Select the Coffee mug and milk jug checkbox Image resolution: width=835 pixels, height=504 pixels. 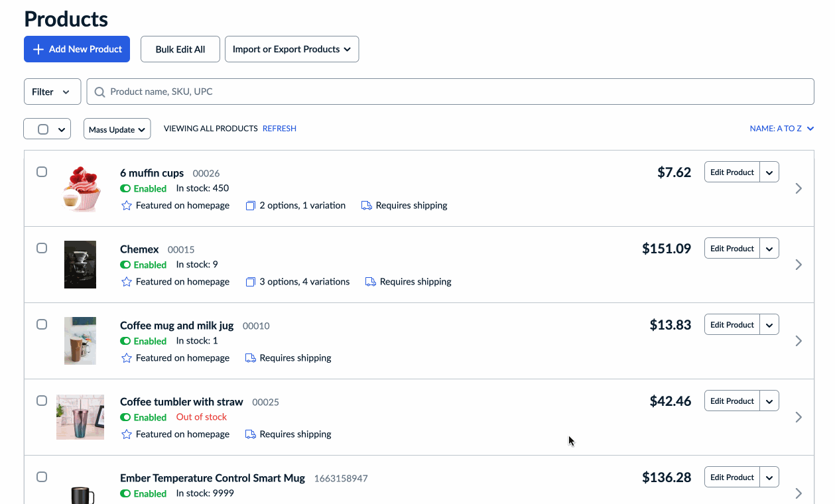point(42,324)
